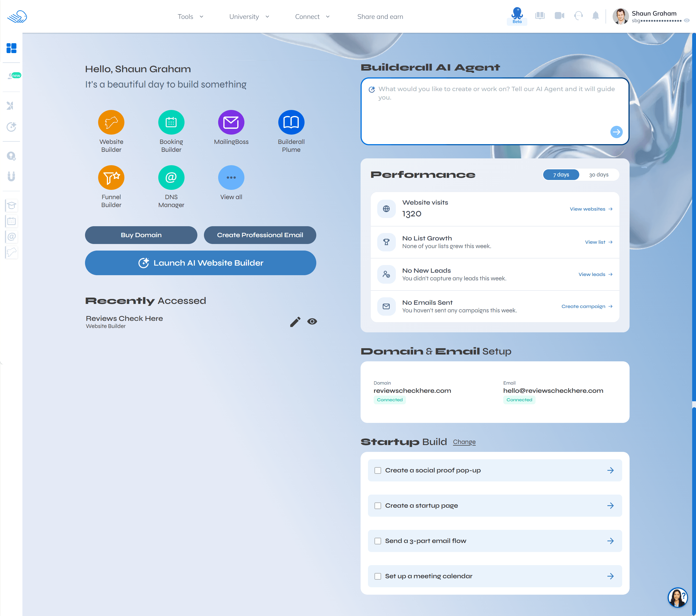Launch Booking Builder tool
696x616 pixels.
pyautogui.click(x=171, y=131)
